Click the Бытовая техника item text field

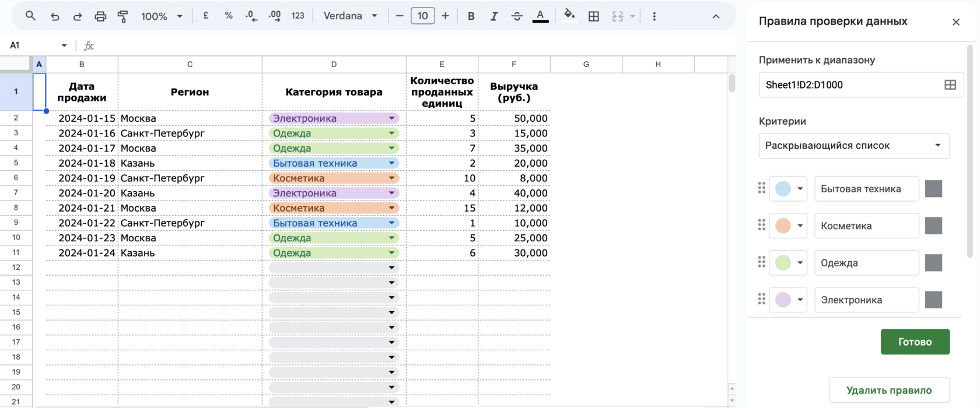tap(866, 189)
